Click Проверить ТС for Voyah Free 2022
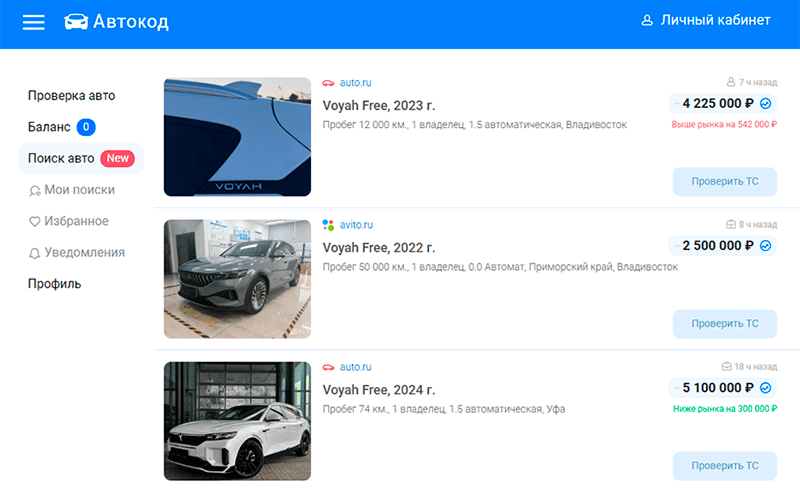This screenshot has height=500, width=800. (x=724, y=324)
